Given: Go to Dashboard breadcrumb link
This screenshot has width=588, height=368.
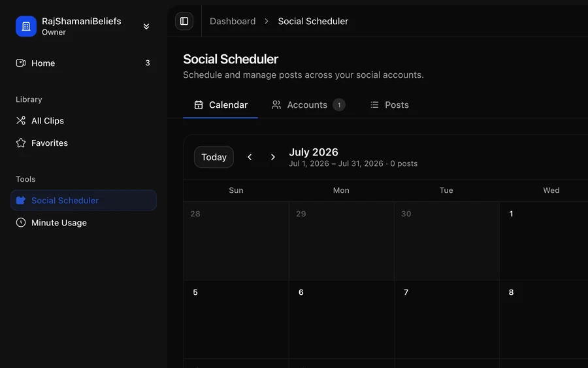Looking at the screenshot, I should 233,22.
